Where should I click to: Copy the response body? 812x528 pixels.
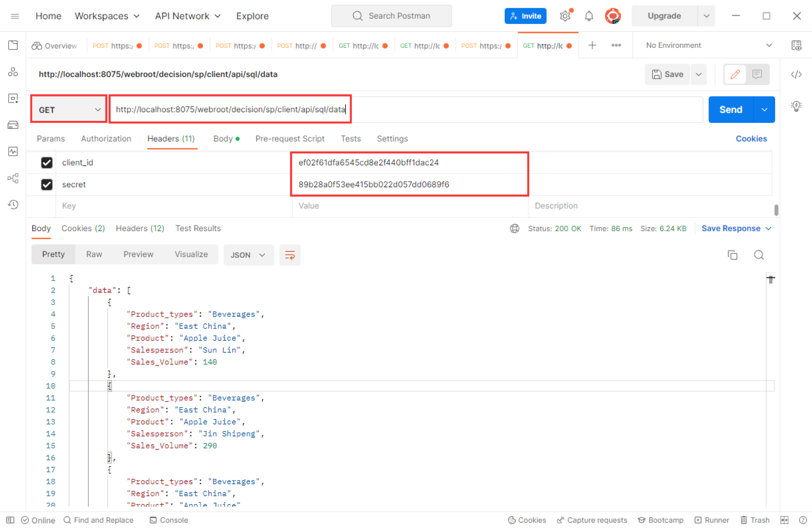tap(733, 255)
